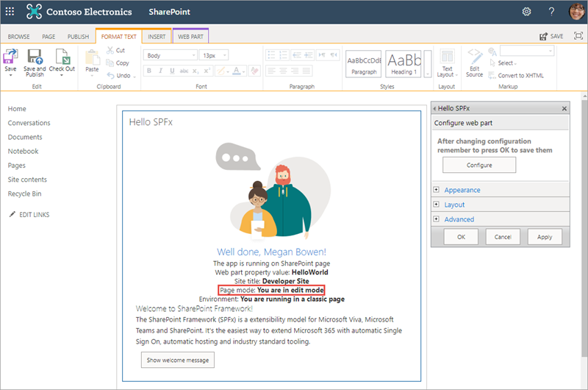Apply numbered list formatting

[283, 55]
